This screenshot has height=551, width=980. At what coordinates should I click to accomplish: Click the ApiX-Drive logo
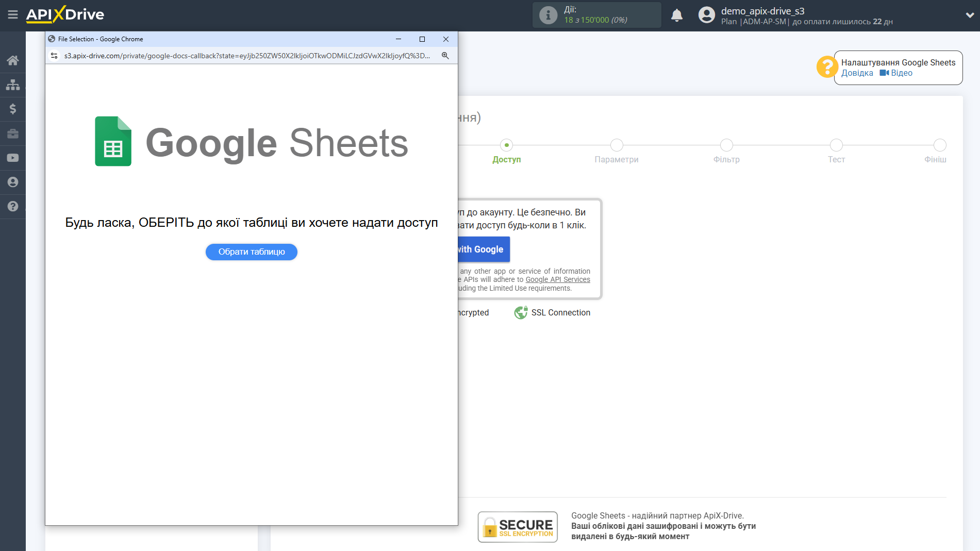click(65, 14)
